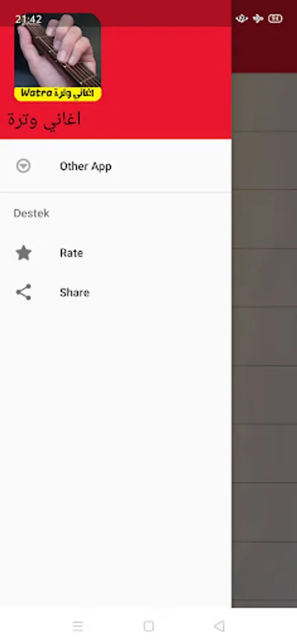Choose the Share label in the drawer
297x644 pixels.
pyautogui.click(x=74, y=293)
